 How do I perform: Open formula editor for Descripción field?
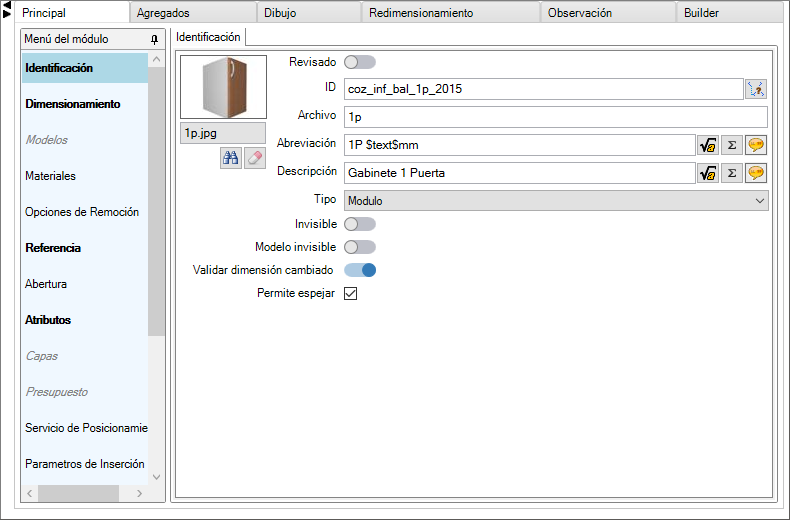(x=707, y=173)
